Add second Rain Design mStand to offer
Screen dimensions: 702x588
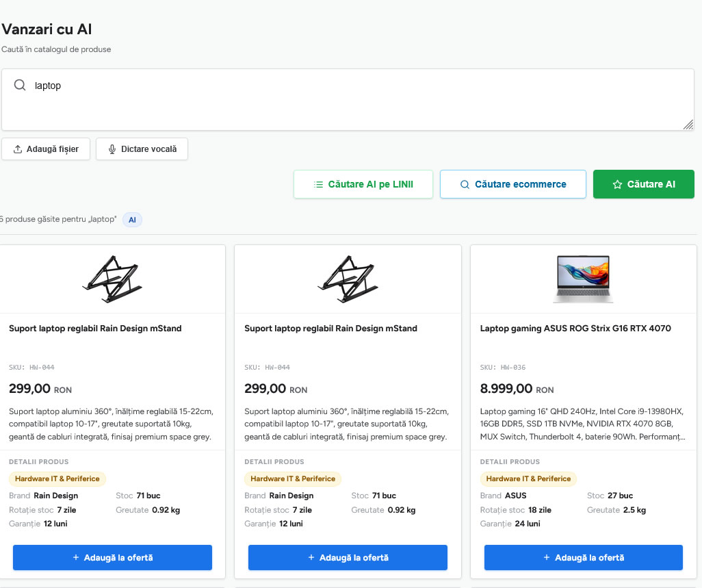click(348, 558)
